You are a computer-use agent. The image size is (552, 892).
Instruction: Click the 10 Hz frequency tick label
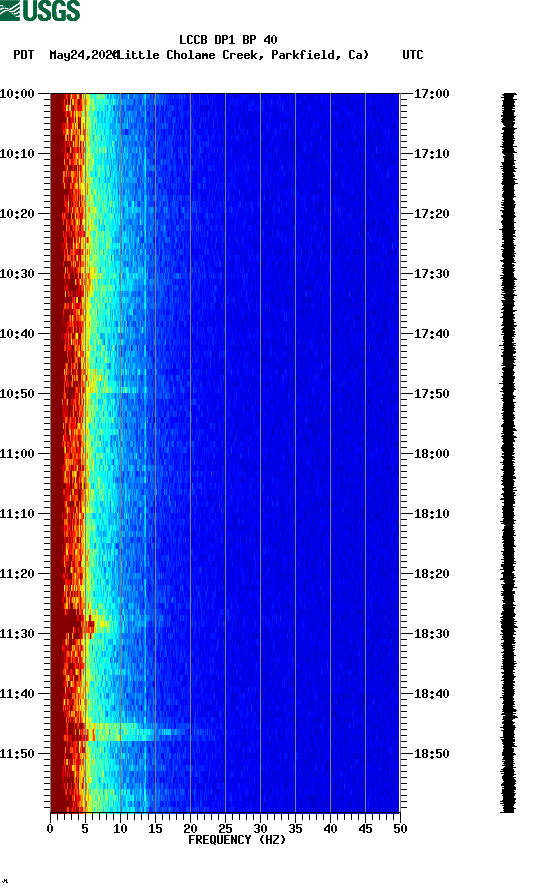pyautogui.click(x=120, y=829)
